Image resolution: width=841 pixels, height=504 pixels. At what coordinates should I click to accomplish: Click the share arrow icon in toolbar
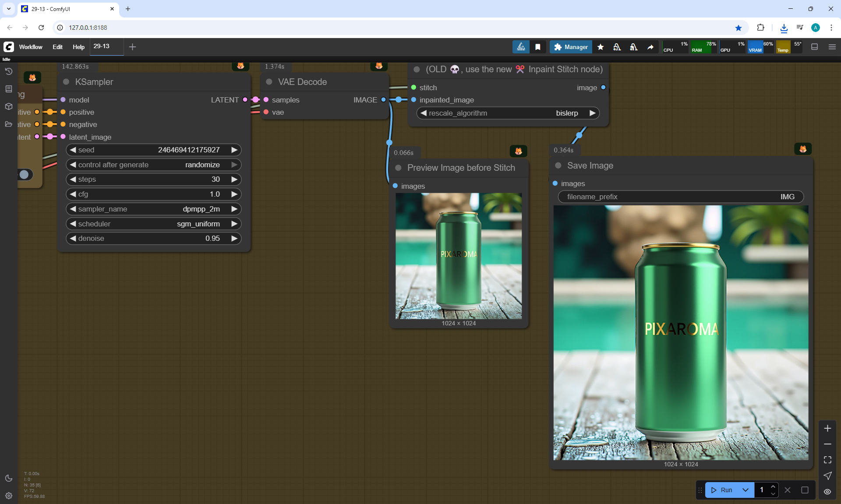650,47
